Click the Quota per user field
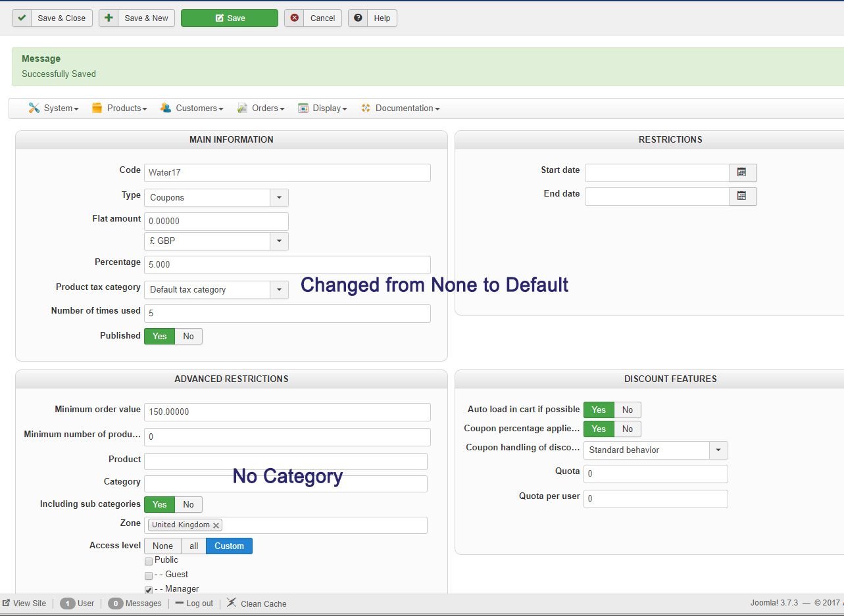Viewport: 844px width, 616px height. 655,498
